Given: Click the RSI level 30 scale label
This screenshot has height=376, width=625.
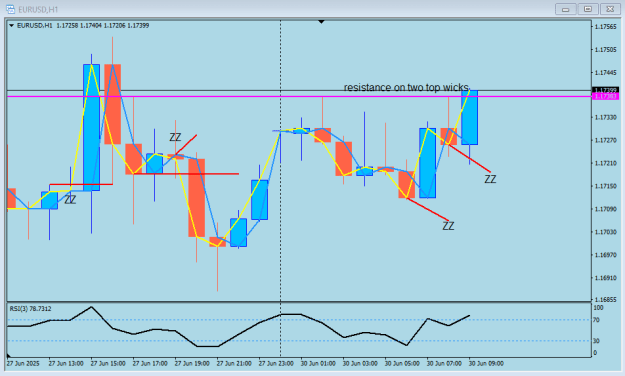Looking at the screenshot, I should click(596, 341).
